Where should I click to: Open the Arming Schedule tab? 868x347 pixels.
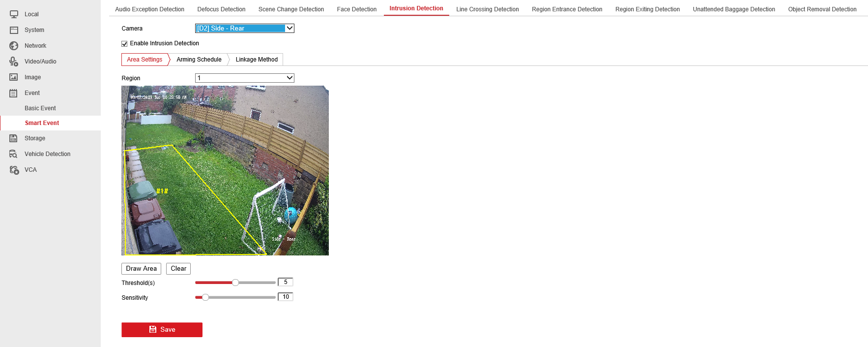tap(199, 60)
